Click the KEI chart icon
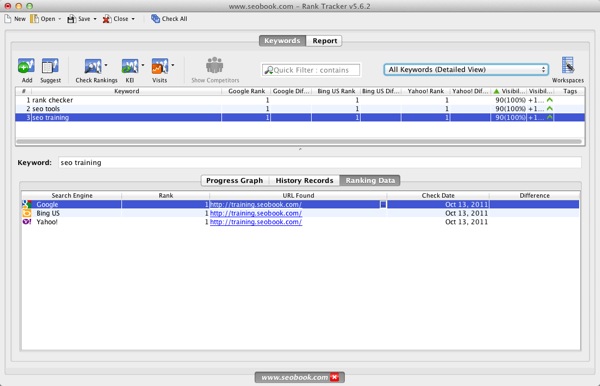This screenshot has height=386, width=600. click(130, 66)
